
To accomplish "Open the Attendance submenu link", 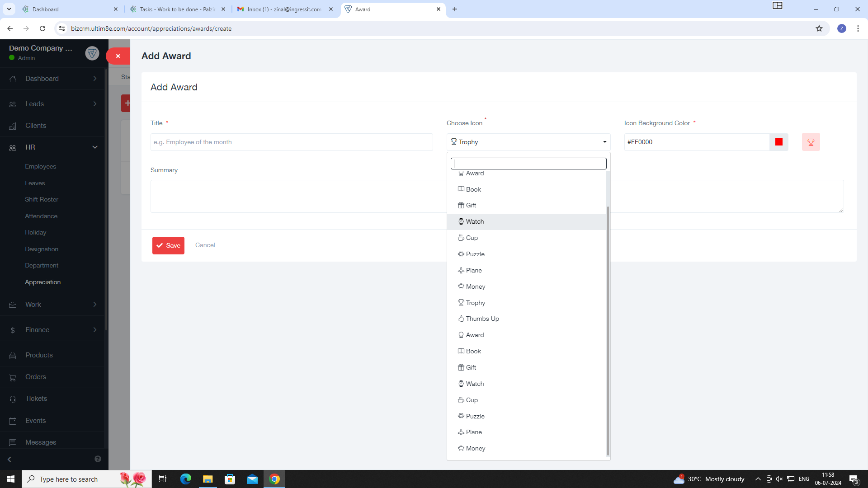I will 41,216.
